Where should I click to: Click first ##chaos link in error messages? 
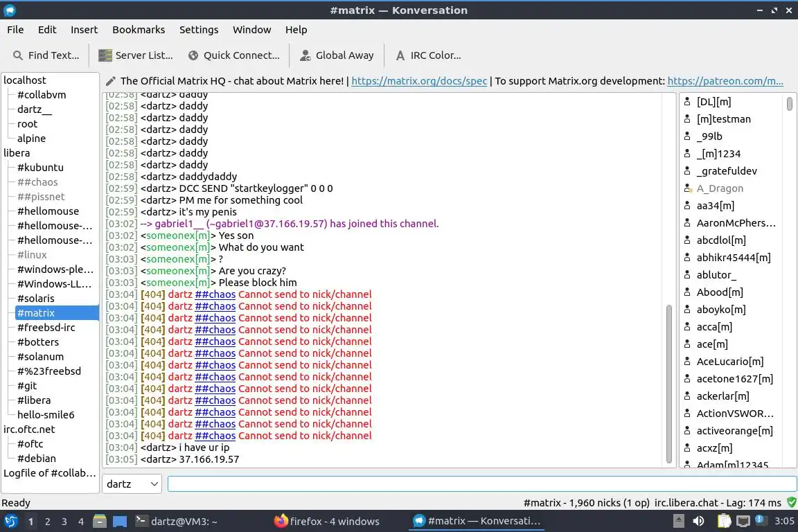tap(215, 294)
